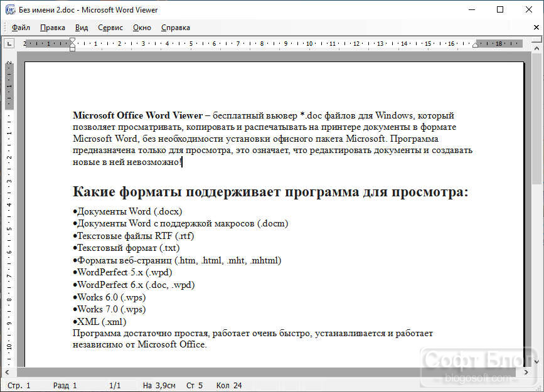Click horizontal scrollbar left arrow
Image resolution: width=544 pixels, height=392 pixels.
coord(7,372)
